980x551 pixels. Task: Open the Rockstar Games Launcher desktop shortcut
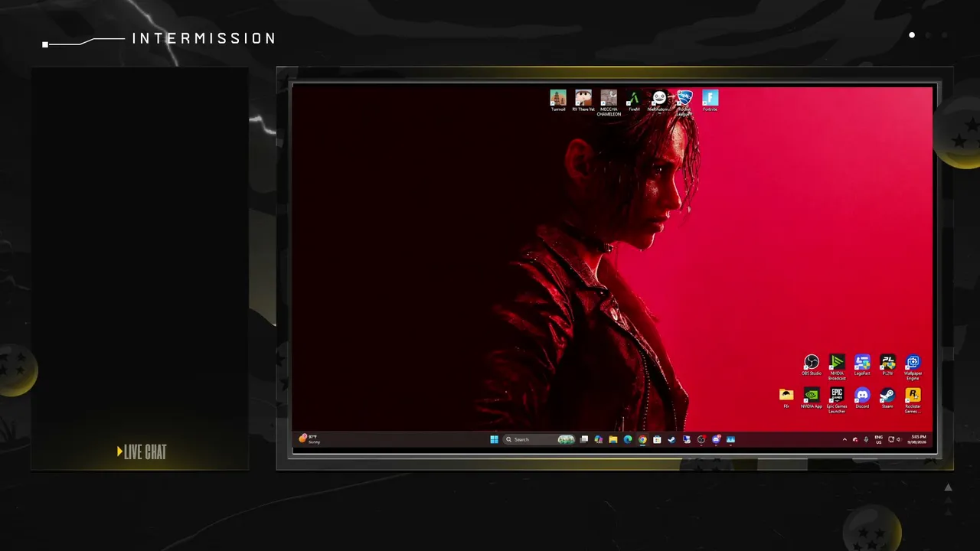(913, 400)
